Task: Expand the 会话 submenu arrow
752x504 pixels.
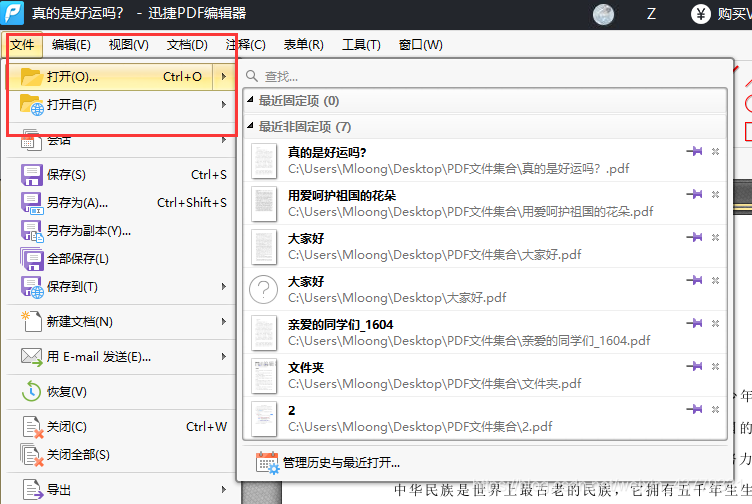Action: coord(223,140)
